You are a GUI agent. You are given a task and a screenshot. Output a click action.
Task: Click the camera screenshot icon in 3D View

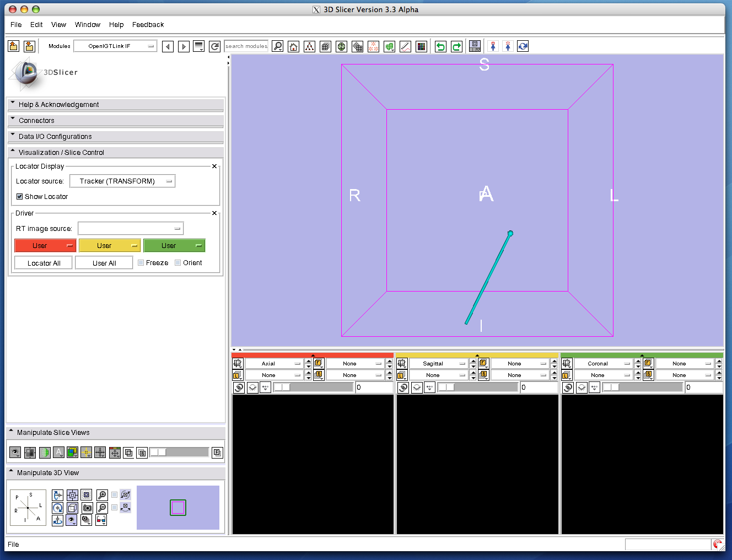click(87, 508)
